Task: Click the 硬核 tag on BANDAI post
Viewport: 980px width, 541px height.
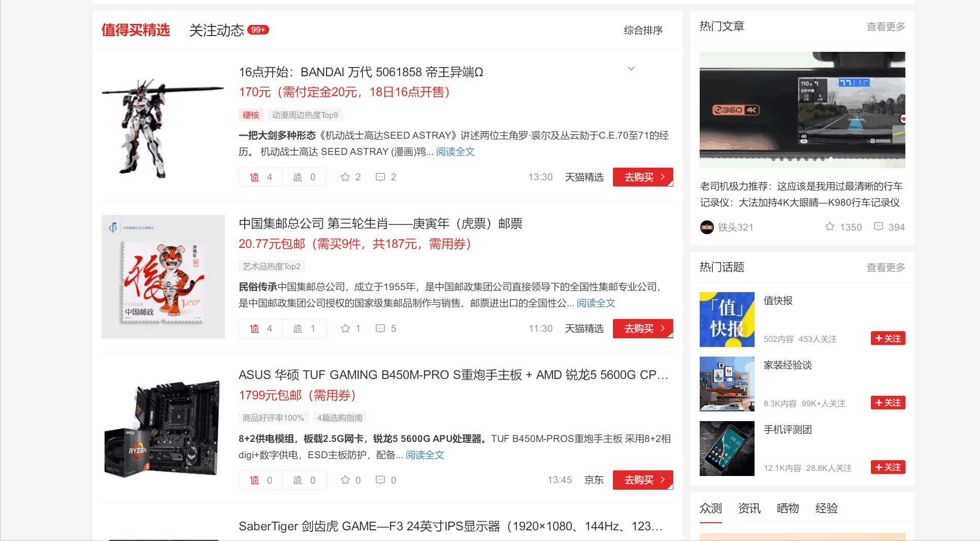Action: (x=251, y=115)
